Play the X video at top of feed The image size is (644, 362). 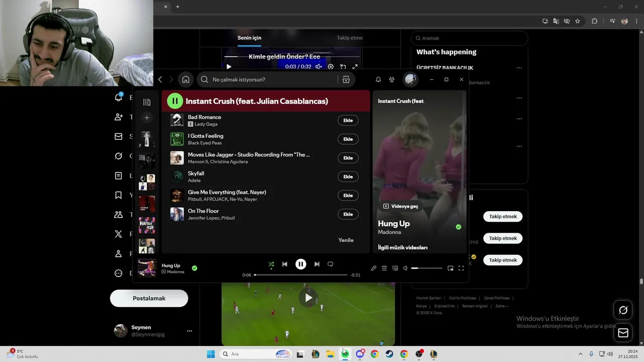click(x=229, y=66)
